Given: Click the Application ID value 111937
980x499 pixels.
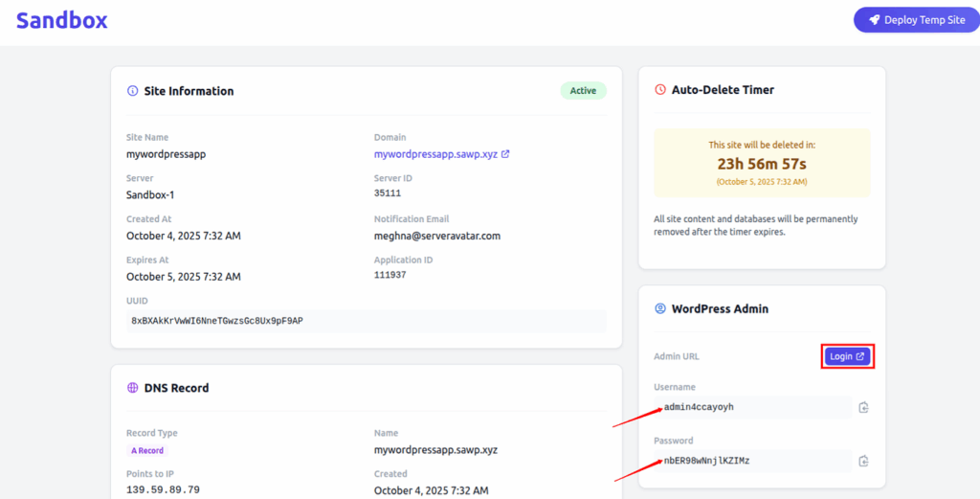Looking at the screenshot, I should [x=390, y=275].
